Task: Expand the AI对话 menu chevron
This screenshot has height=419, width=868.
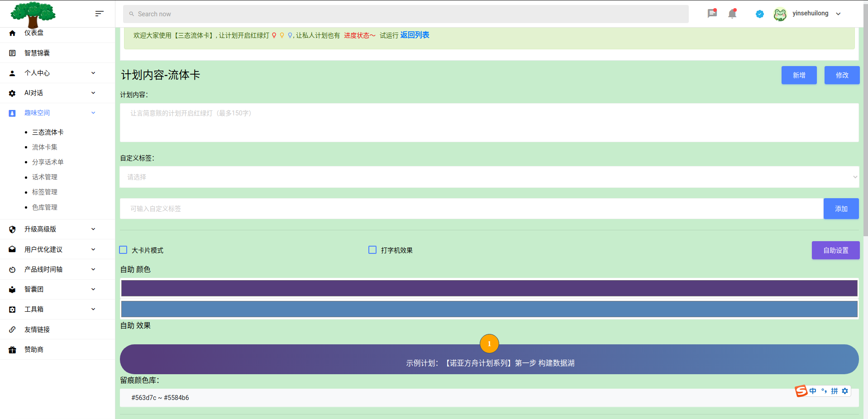Action: pyautogui.click(x=93, y=93)
